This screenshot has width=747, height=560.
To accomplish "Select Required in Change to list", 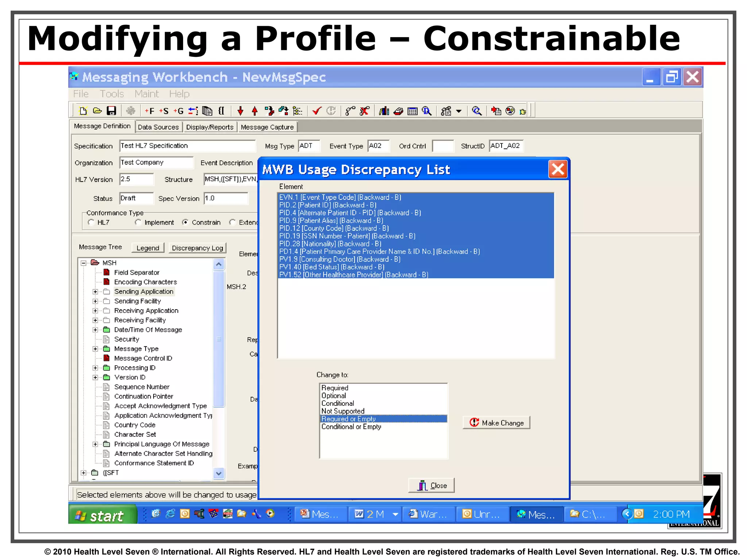I will 384,388.
